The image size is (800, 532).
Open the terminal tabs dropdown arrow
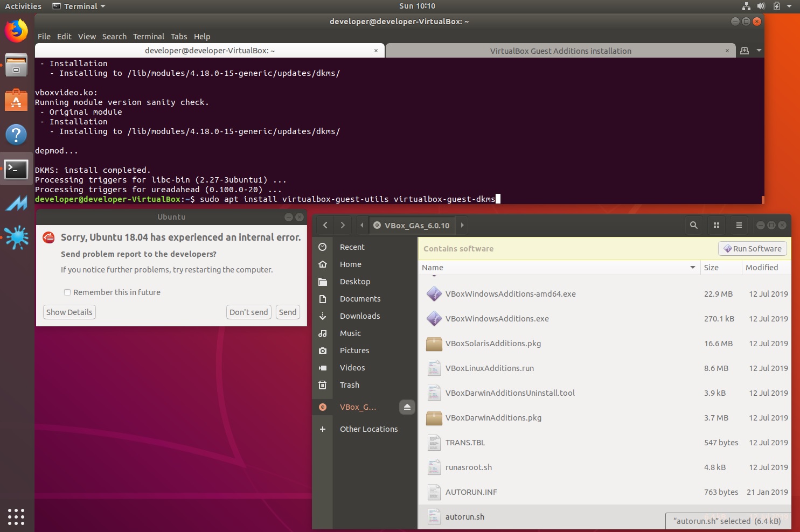[x=759, y=51]
